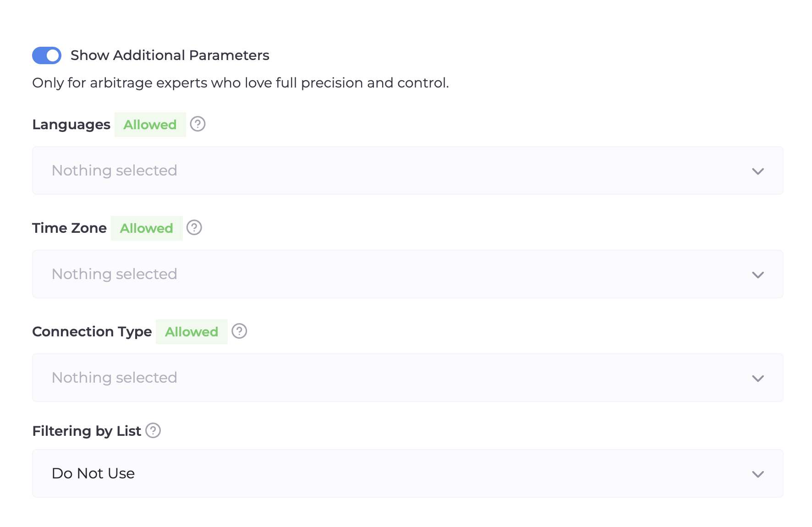Click the chevron arrow in Languages dropdown
This screenshot has height=527, width=812.
click(758, 171)
